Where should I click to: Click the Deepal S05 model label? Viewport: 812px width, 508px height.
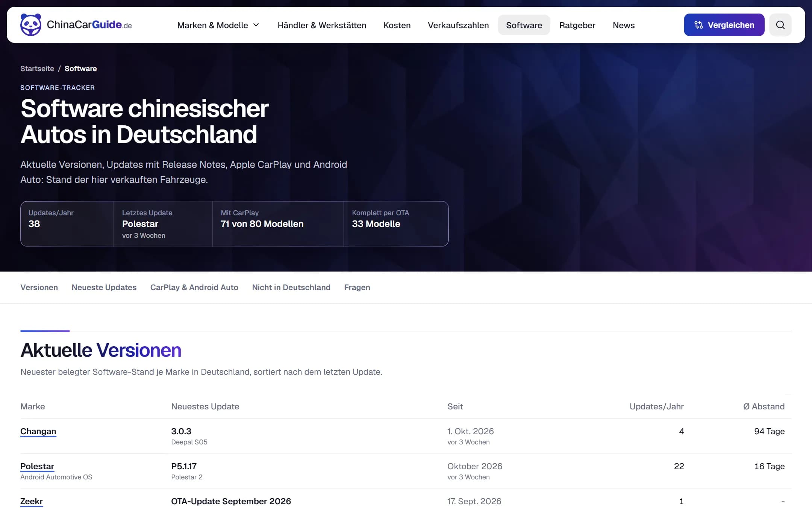pos(189,442)
